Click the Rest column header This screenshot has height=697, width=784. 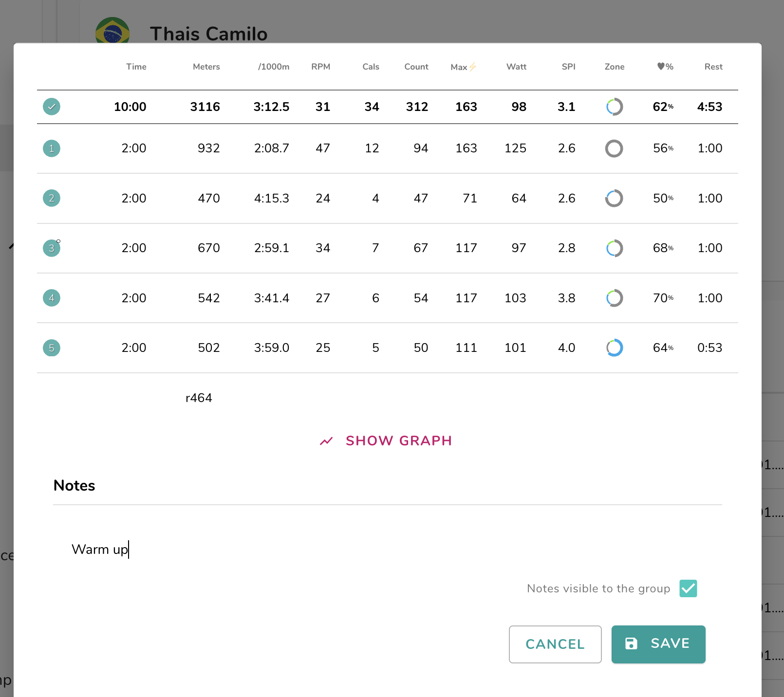(713, 67)
